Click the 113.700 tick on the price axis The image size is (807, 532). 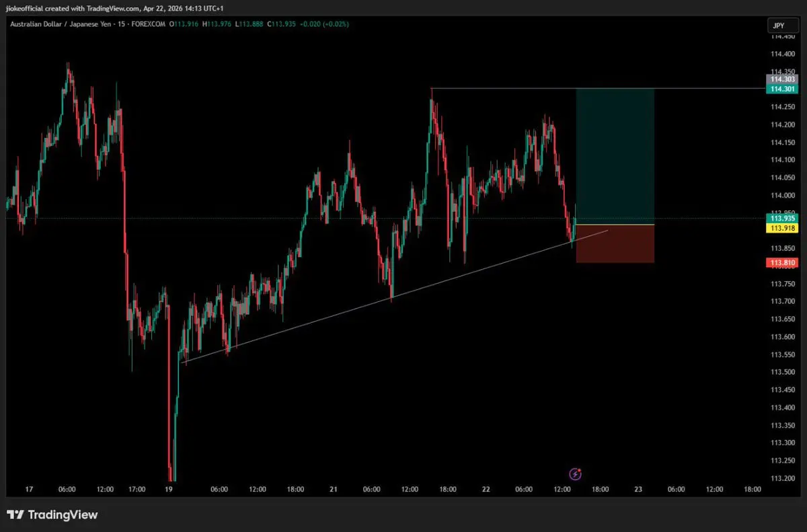point(782,301)
